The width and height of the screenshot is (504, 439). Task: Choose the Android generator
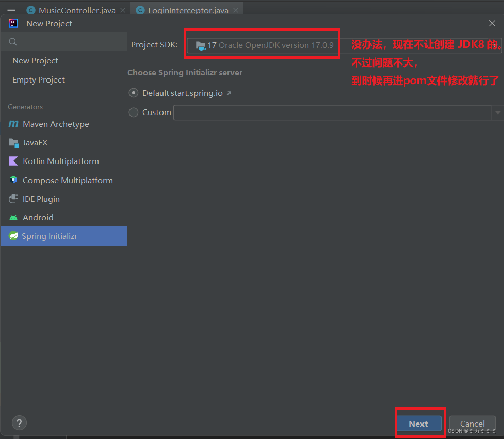63,218
